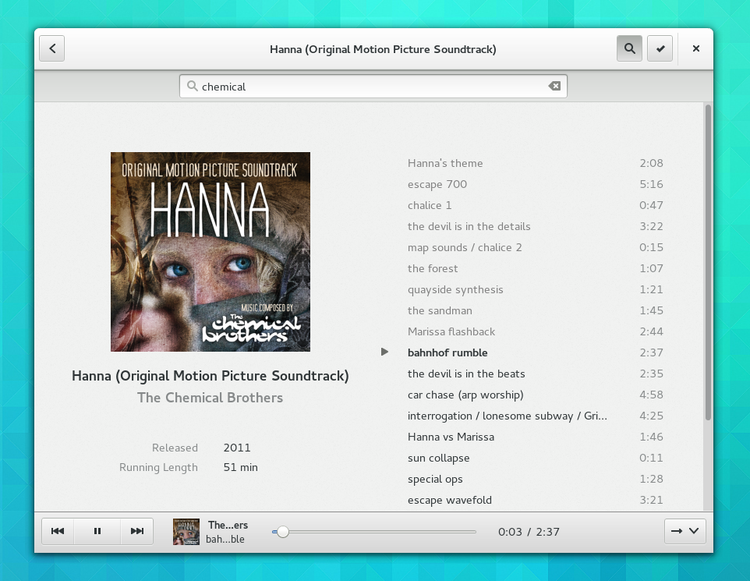Click the search field containing 'chemical'
This screenshot has height=581, width=750.
[x=370, y=87]
